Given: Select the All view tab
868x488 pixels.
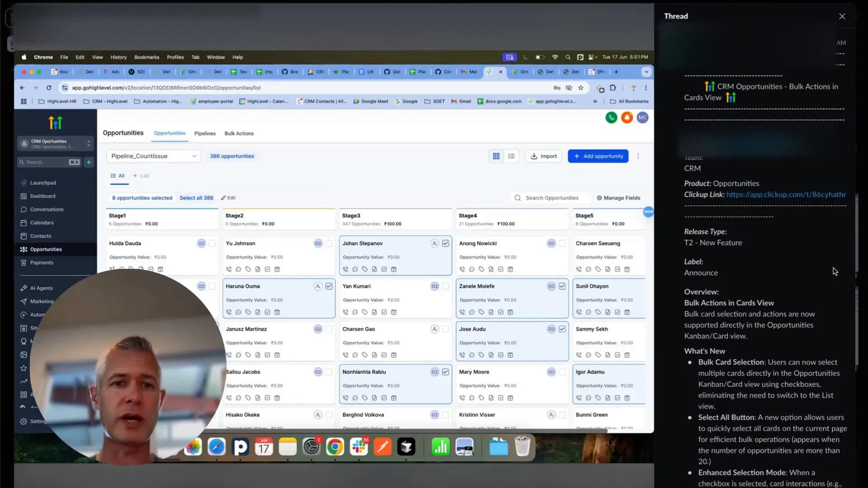Looking at the screenshot, I should tap(118, 176).
